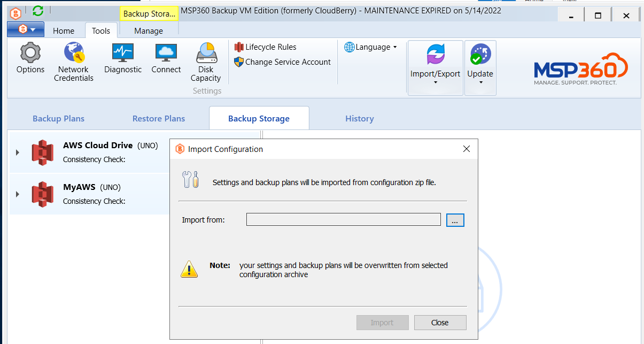Click Consistency Check under MyAWS
The width and height of the screenshot is (644, 344).
(94, 201)
